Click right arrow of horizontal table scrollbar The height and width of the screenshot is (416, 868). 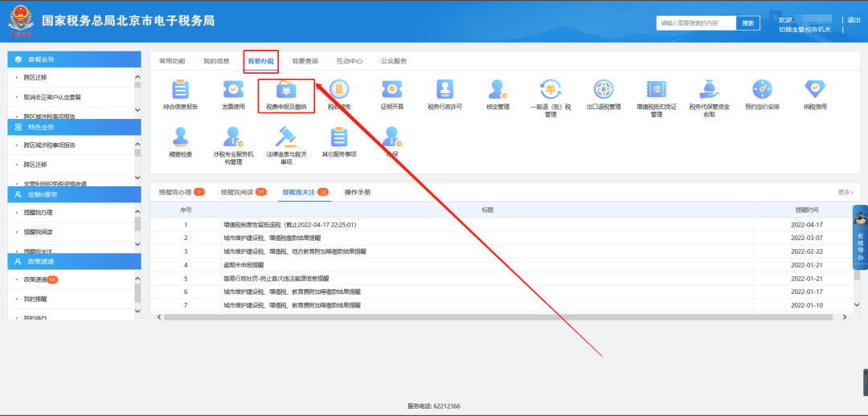click(x=844, y=317)
